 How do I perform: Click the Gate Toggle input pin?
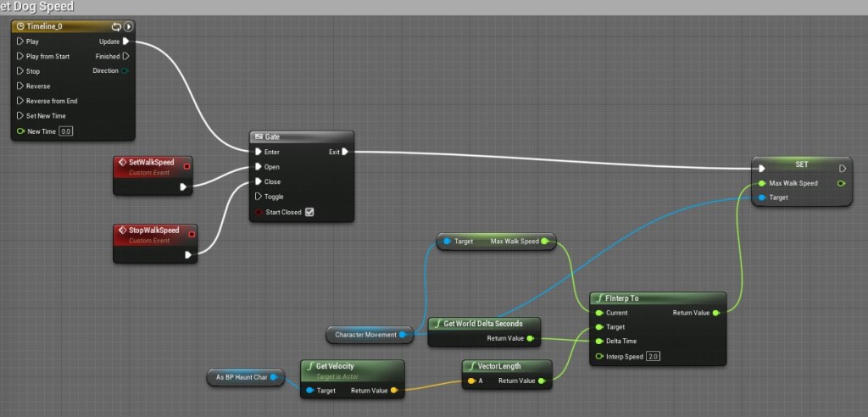(259, 197)
